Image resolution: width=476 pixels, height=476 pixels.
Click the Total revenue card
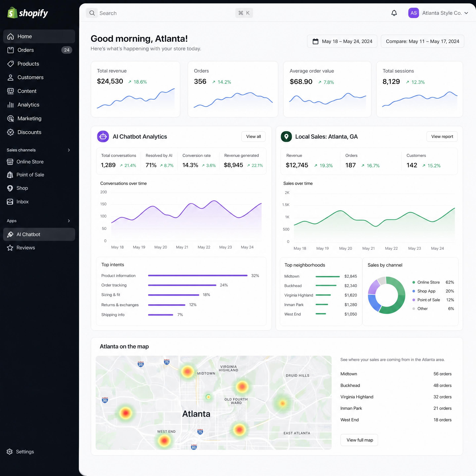tap(136, 89)
